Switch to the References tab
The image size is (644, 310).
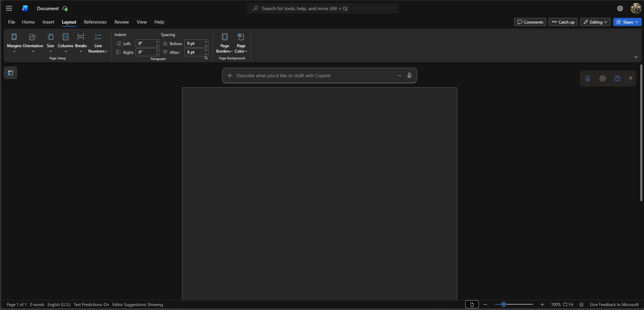(95, 22)
